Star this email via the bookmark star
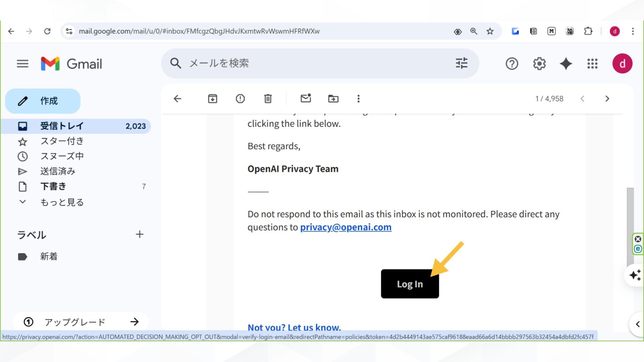 pos(490,31)
